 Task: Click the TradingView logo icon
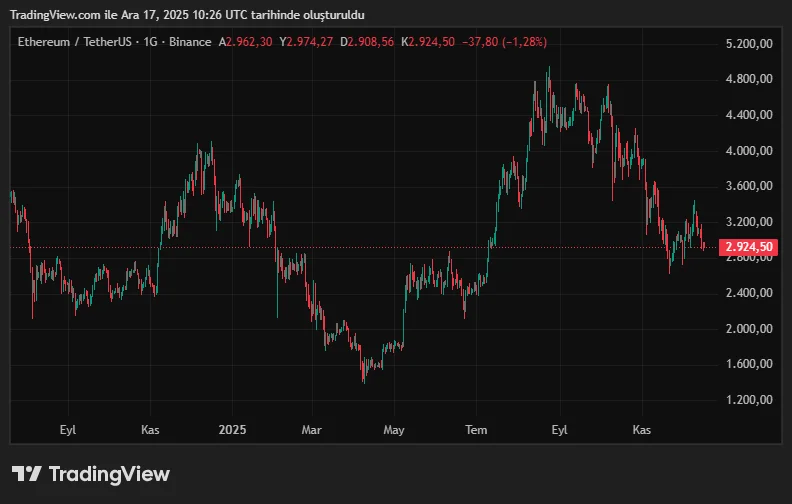click(27, 474)
